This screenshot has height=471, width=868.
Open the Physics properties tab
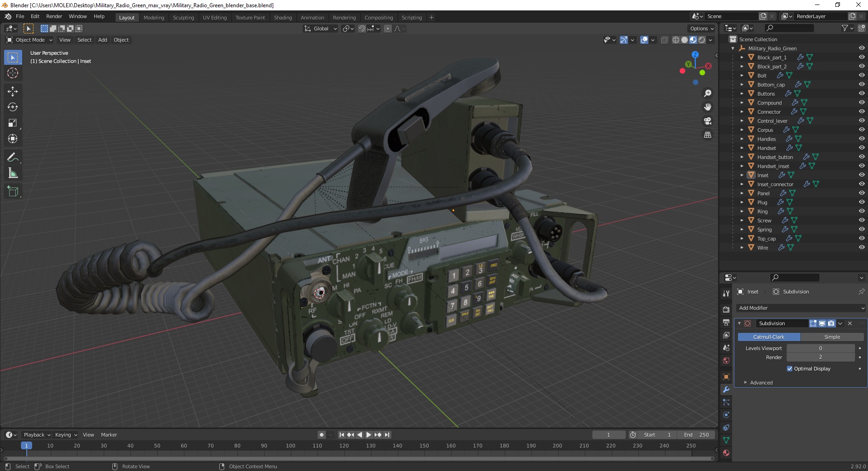726,415
